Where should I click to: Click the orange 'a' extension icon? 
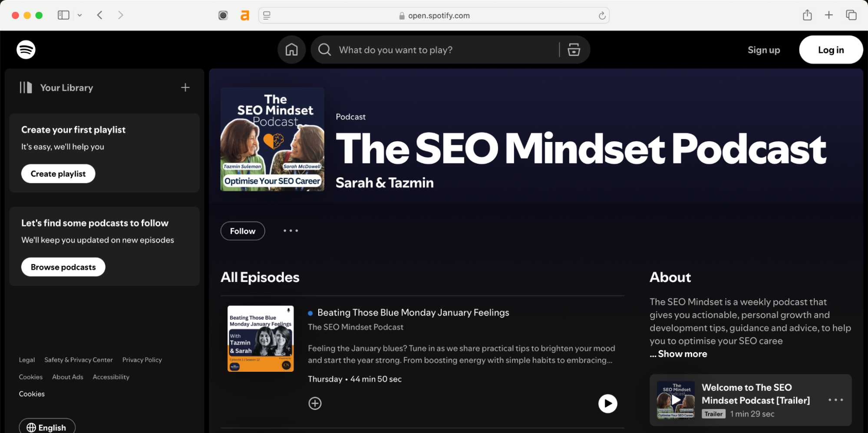tap(245, 16)
